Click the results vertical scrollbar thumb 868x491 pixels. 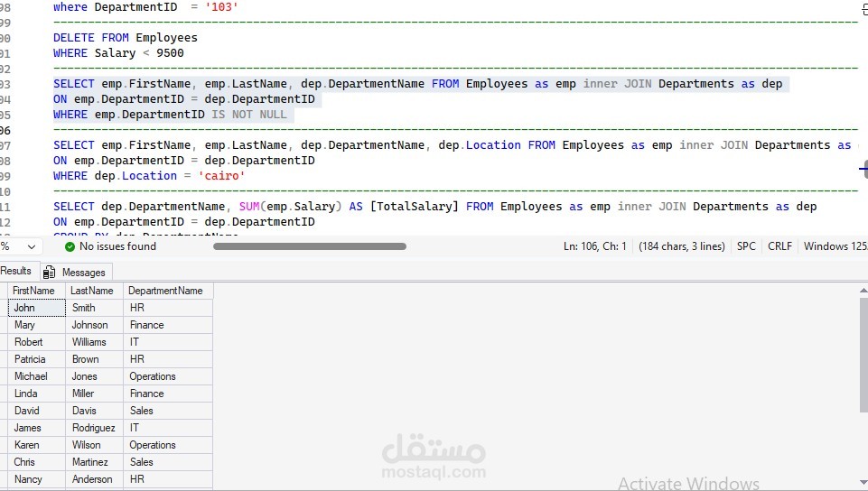pyautogui.click(x=863, y=355)
